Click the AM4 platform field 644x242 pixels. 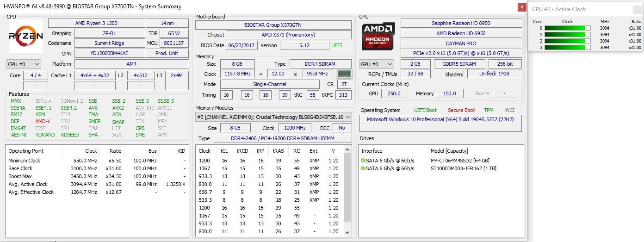click(x=131, y=64)
